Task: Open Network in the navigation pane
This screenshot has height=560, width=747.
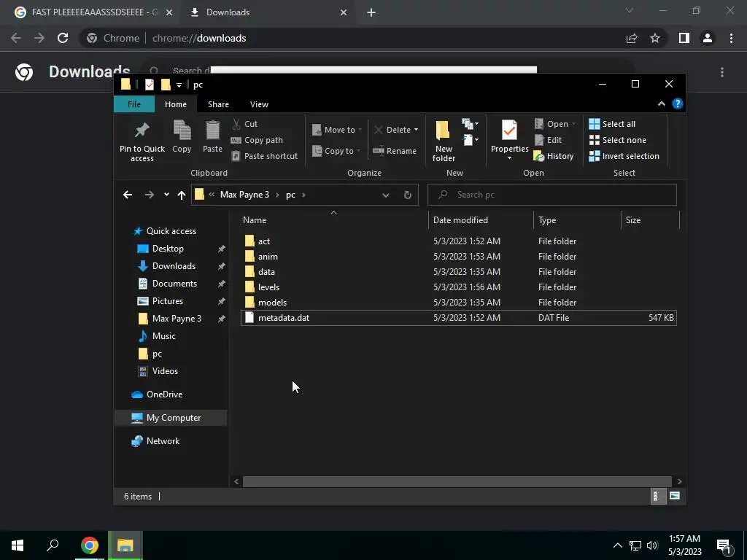Action: pyautogui.click(x=163, y=441)
